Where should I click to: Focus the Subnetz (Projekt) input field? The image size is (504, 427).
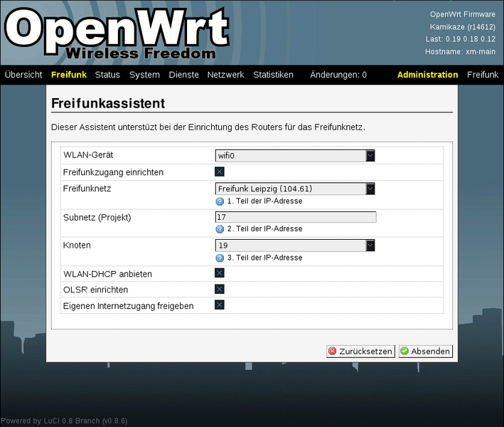click(x=296, y=217)
